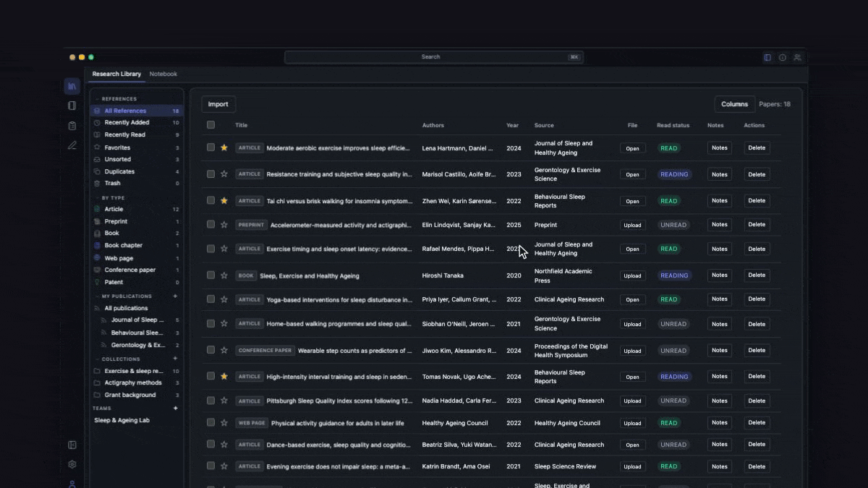
Task: Delete the Yoga-based interventions paper
Action: (757, 299)
